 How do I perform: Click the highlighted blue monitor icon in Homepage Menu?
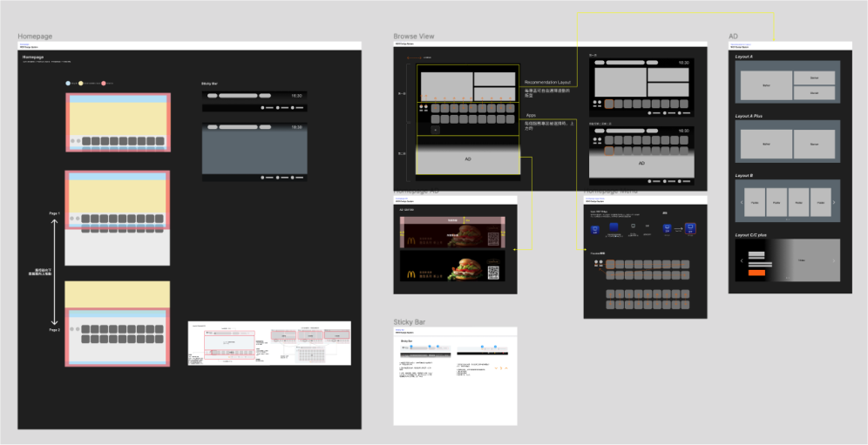click(690, 229)
